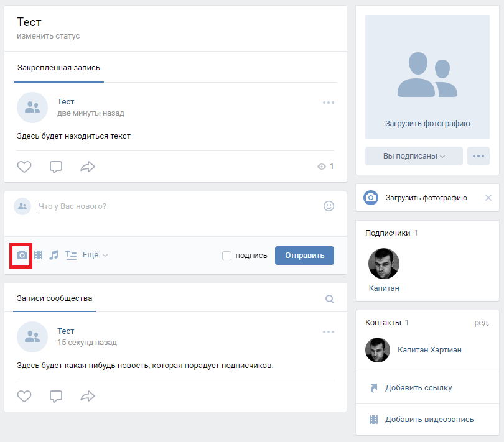This screenshot has width=504, height=442.
Task: Open the emoji smiley picker
Action: (329, 206)
